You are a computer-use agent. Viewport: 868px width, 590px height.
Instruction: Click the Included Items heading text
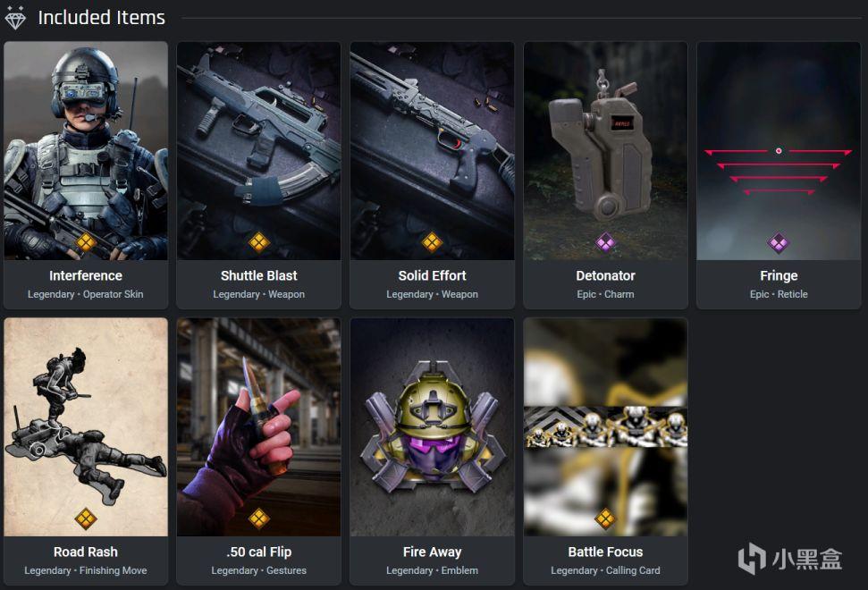coord(101,18)
